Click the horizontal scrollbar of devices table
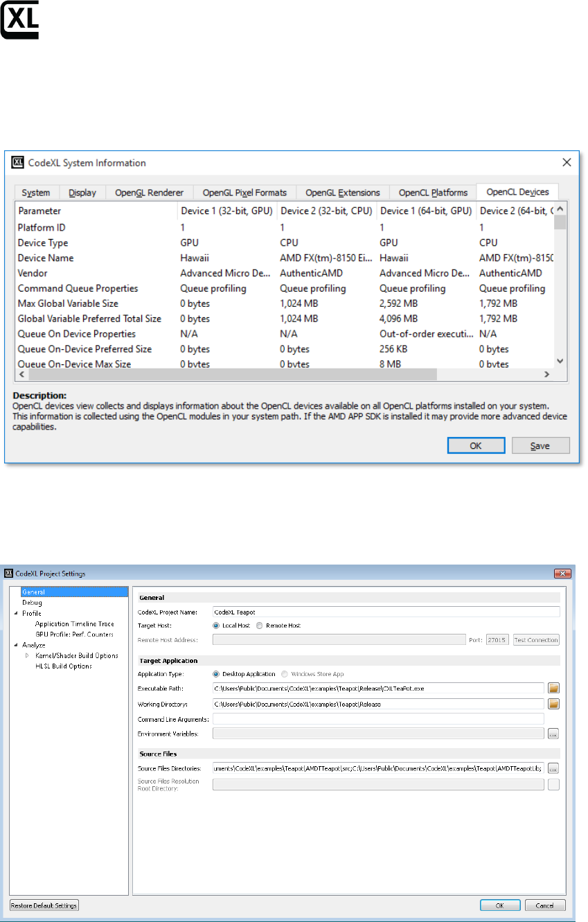588x922 pixels. [232, 374]
